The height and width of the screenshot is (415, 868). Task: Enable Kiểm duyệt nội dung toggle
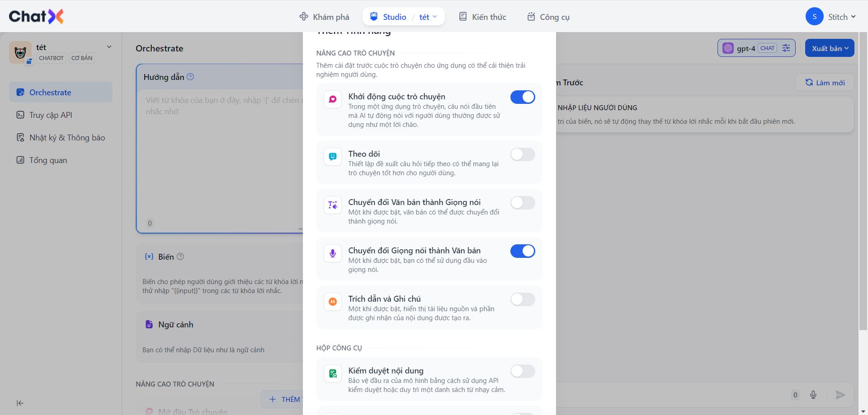point(523,371)
